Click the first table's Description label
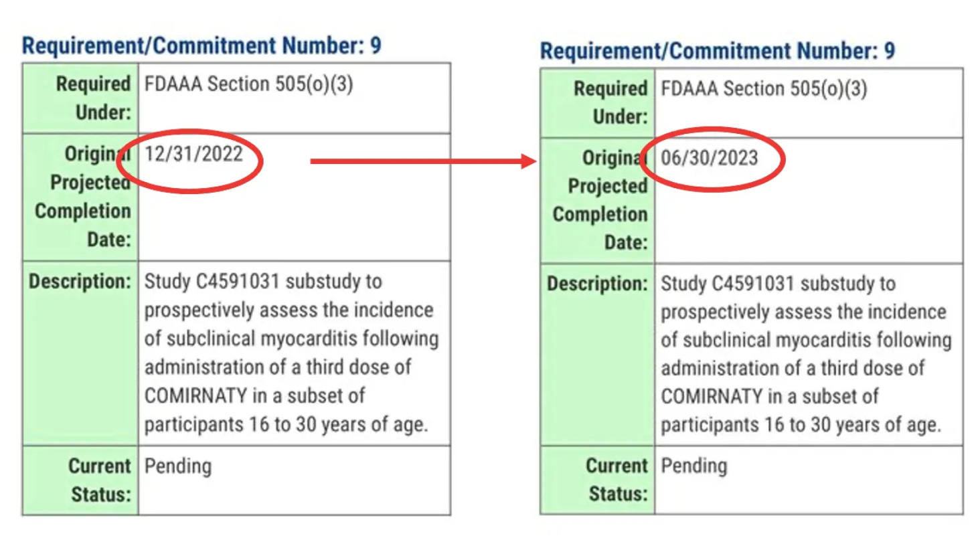 click(80, 281)
